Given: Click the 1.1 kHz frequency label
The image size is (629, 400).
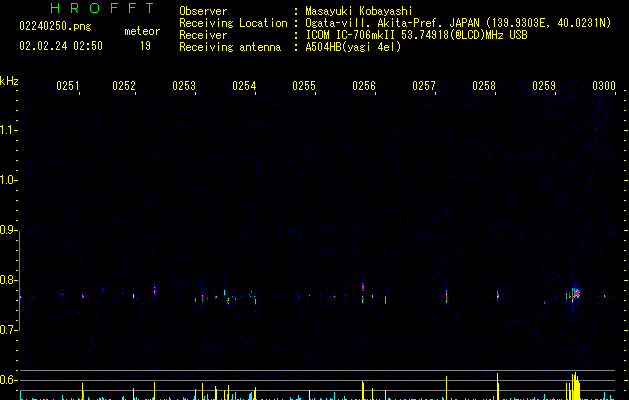Looking at the screenshot, I should coord(8,130).
